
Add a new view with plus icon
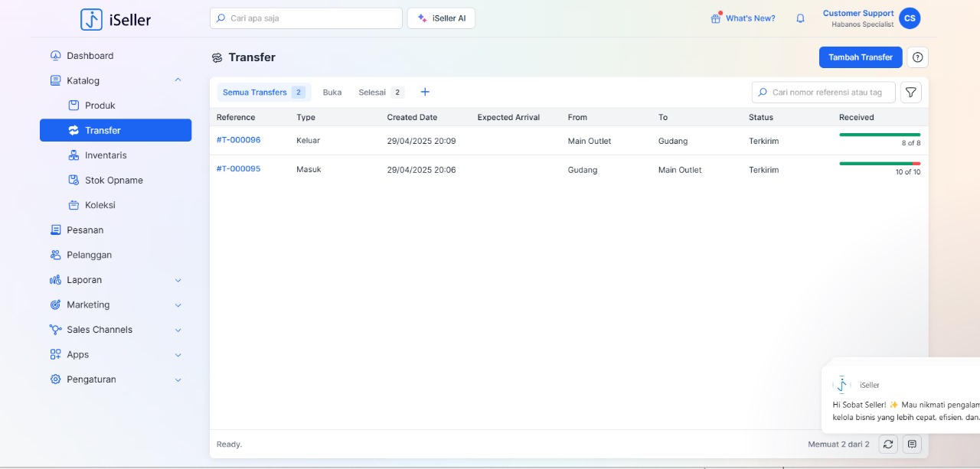(425, 92)
